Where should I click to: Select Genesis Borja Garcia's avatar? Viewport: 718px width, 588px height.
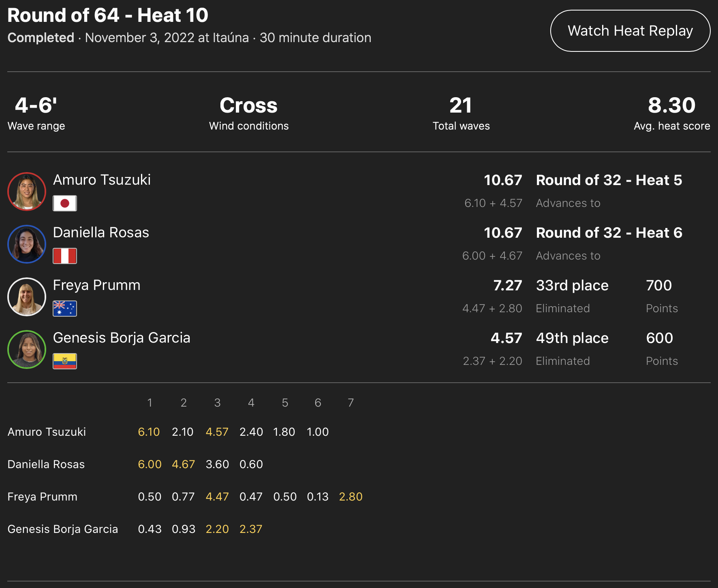tap(27, 349)
